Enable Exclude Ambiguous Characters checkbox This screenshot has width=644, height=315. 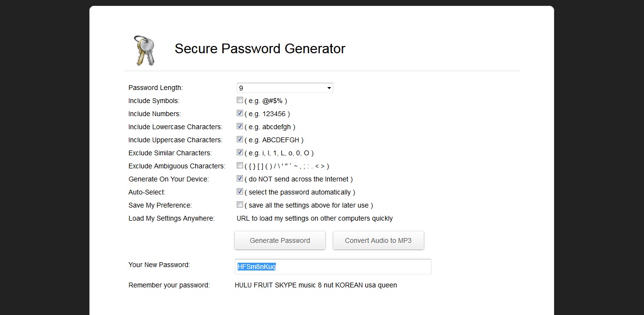pyautogui.click(x=240, y=166)
